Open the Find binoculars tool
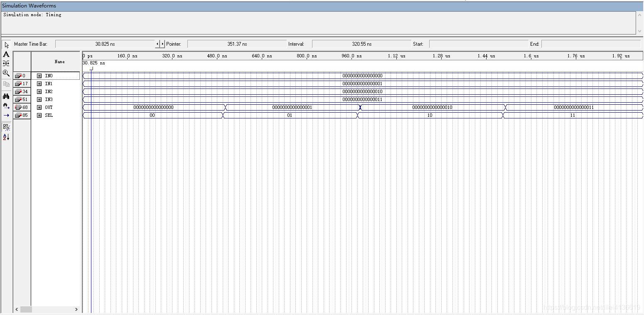The height and width of the screenshot is (315, 644). tap(6, 96)
